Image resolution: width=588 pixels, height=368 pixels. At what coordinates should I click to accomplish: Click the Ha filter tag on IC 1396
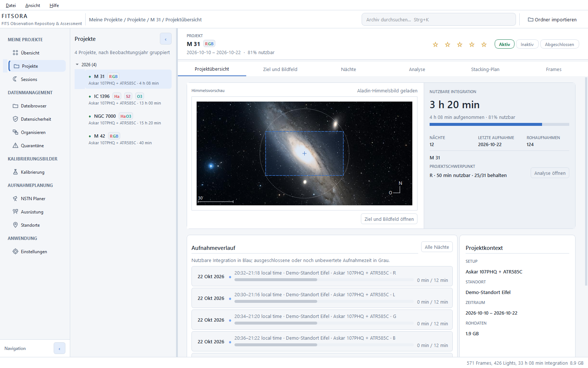coord(117,96)
